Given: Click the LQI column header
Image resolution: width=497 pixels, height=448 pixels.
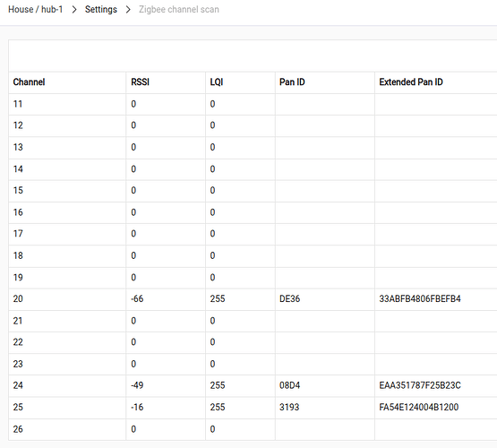Looking at the screenshot, I should [217, 82].
